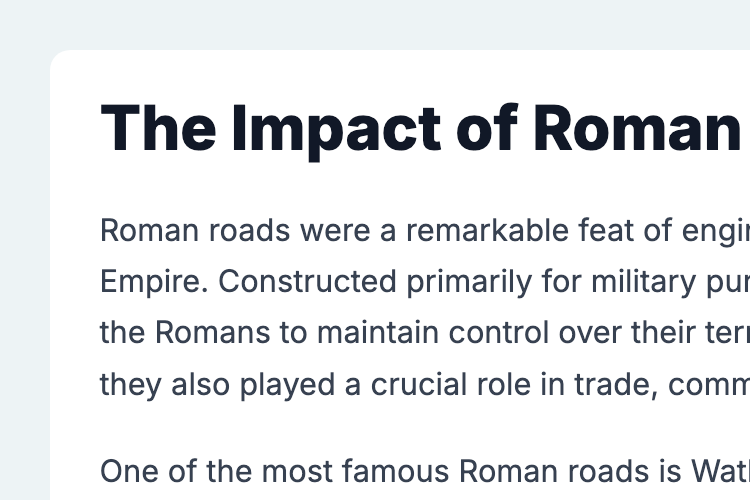This screenshot has height=500, width=750.
Task: Click the word "primarily" in the paragraph
Action: 469,282
